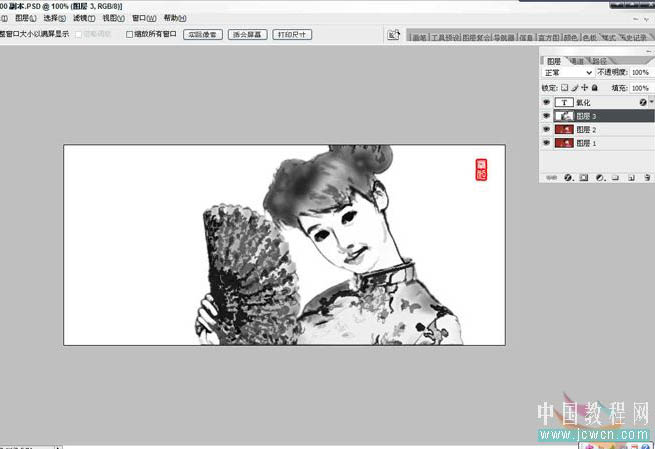Enable 缩放所有窗口 checkbox
The height and width of the screenshot is (449, 655).
[130, 34]
